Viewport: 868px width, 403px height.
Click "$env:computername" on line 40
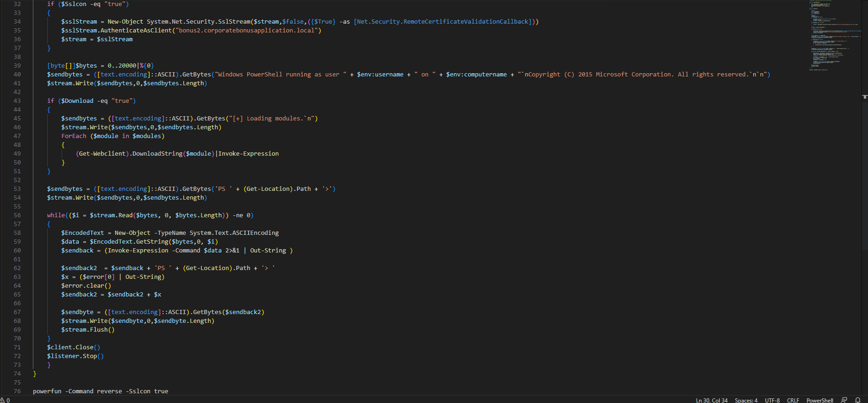476,74
